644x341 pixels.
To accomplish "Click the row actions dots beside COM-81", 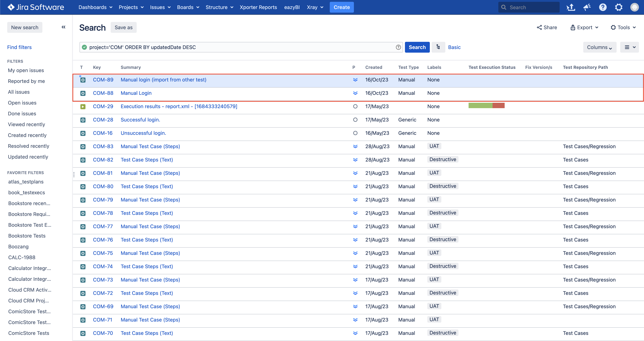I will tap(74, 174).
